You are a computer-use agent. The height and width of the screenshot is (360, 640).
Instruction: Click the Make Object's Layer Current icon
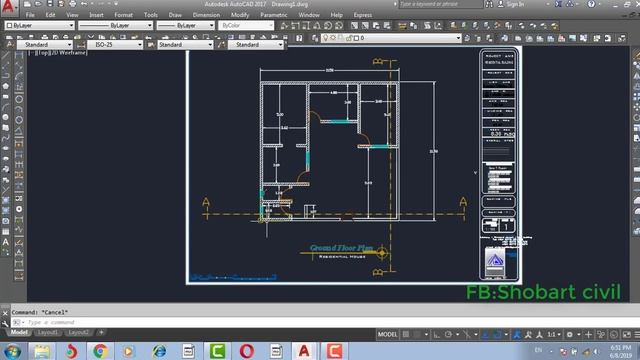(467, 38)
